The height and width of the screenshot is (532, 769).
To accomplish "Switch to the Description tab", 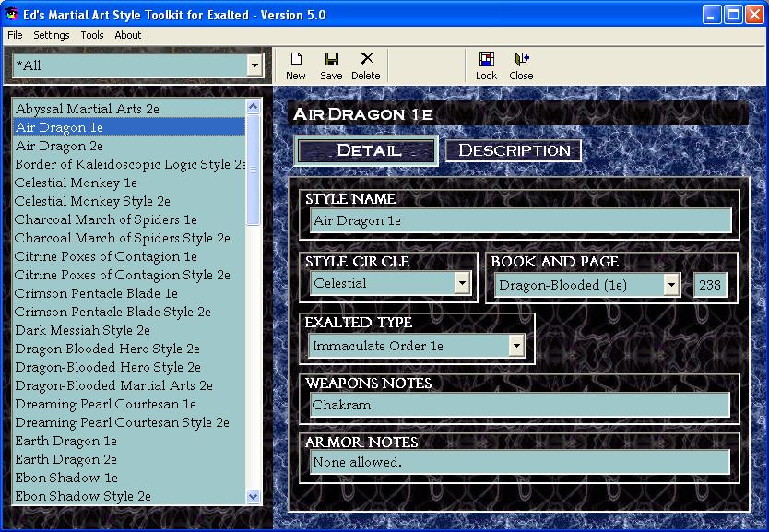I will pos(514,150).
